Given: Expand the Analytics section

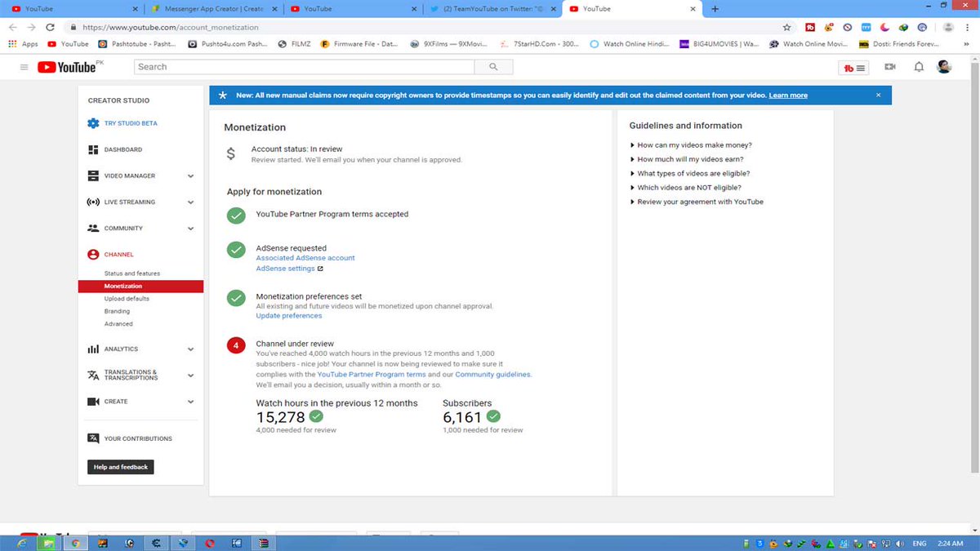Looking at the screenshot, I should (x=190, y=349).
